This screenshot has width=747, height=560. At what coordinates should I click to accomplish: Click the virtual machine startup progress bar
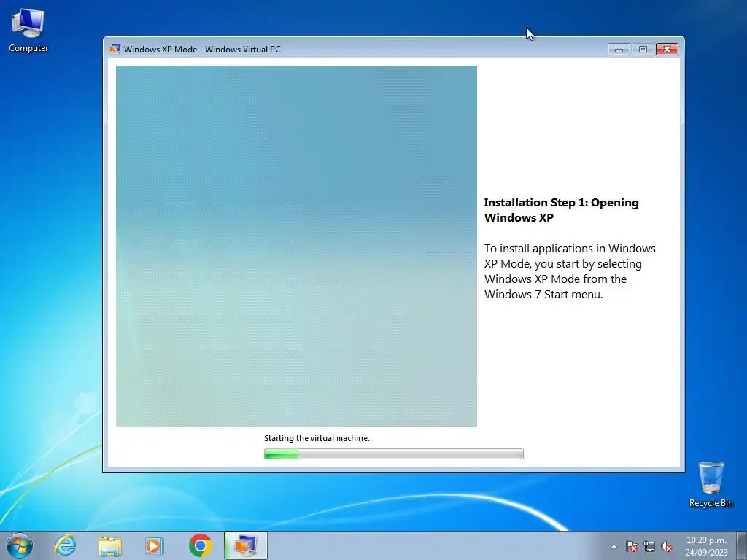click(393, 454)
